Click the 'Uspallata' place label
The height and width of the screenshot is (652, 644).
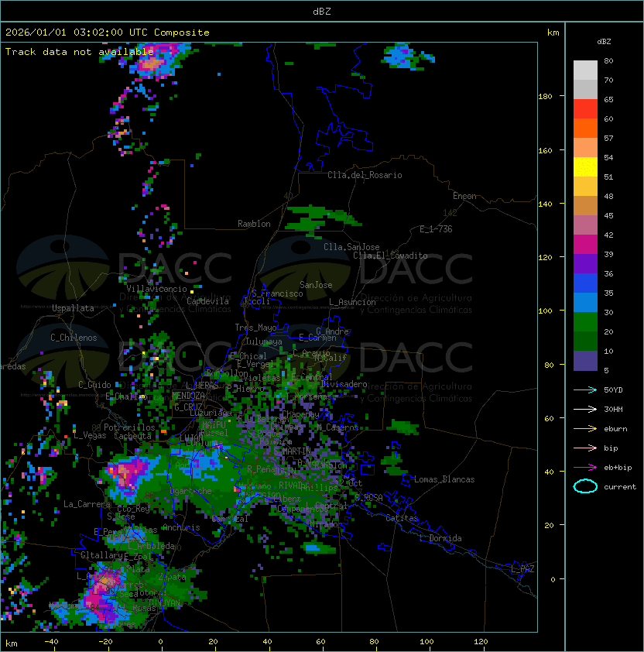74,308
